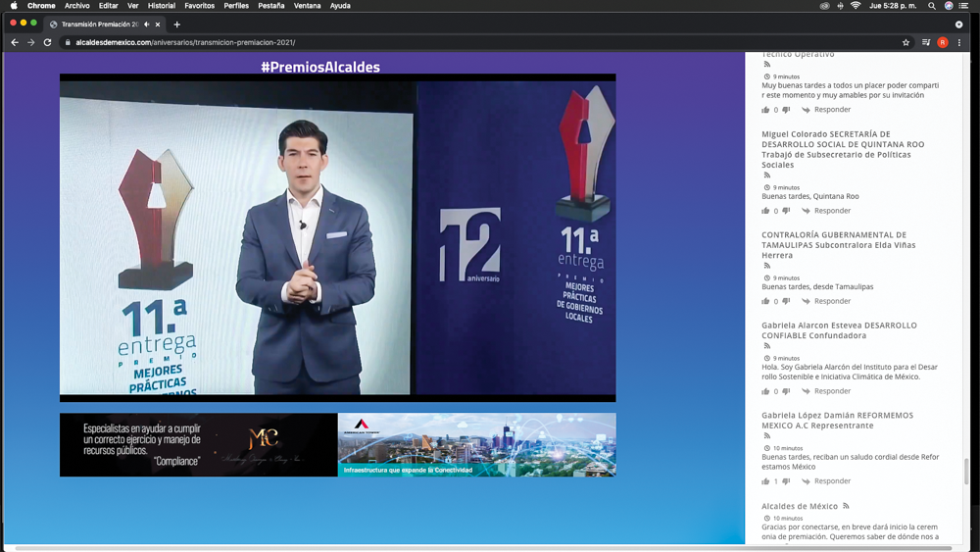Open RSS feed icon under Miguel Colorado's name
The height and width of the screenshot is (552, 980).
[767, 176]
